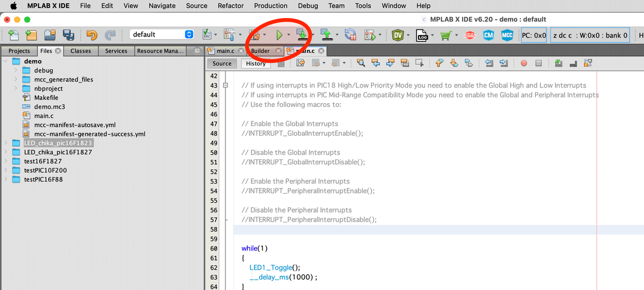Screen dimensions: 644x290
Task: Click the Last Edit location icon
Action: (x=300, y=63)
